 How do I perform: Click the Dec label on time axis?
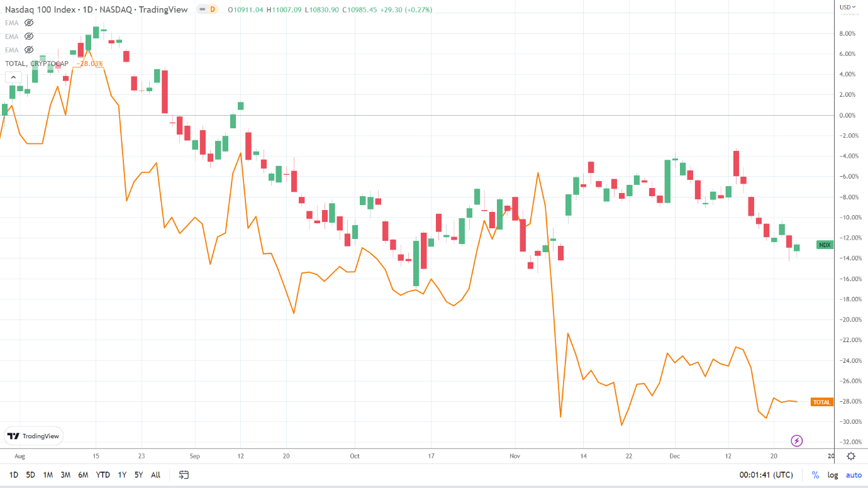(675, 456)
